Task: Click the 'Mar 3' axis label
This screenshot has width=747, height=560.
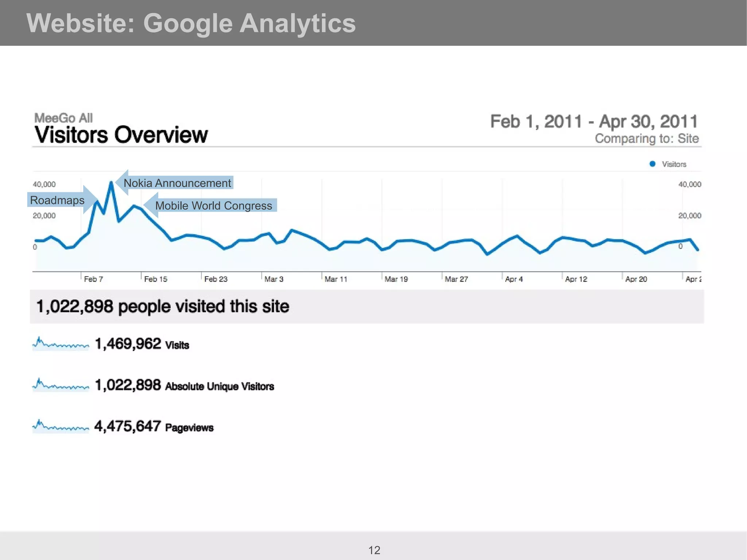Action: click(x=274, y=279)
